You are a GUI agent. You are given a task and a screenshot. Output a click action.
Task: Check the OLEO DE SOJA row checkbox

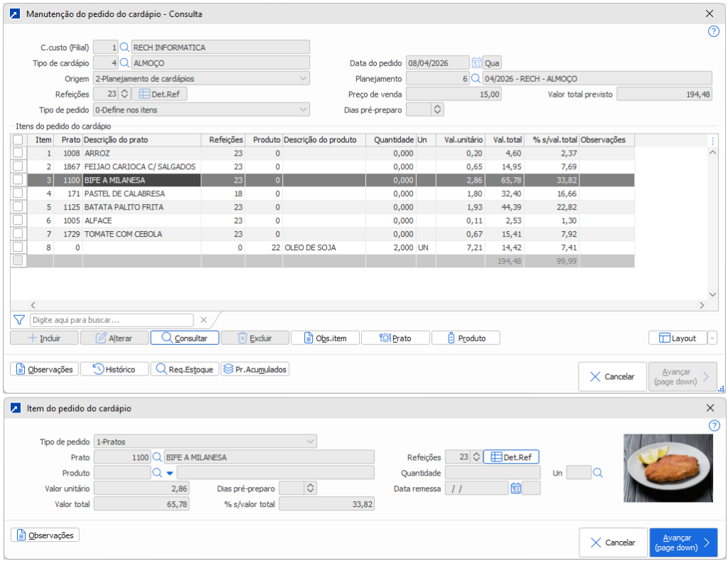coord(18,247)
